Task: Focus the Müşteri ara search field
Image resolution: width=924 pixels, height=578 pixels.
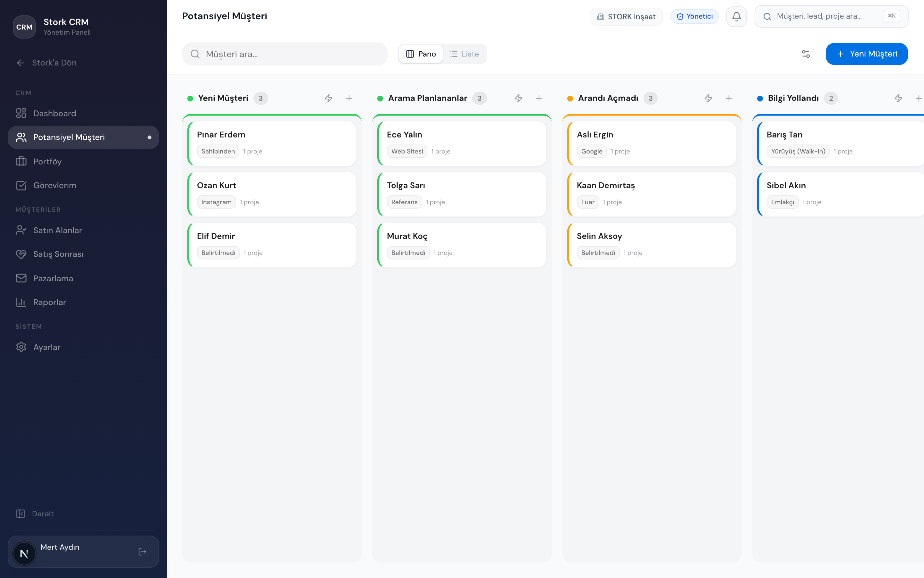Action: (285, 54)
